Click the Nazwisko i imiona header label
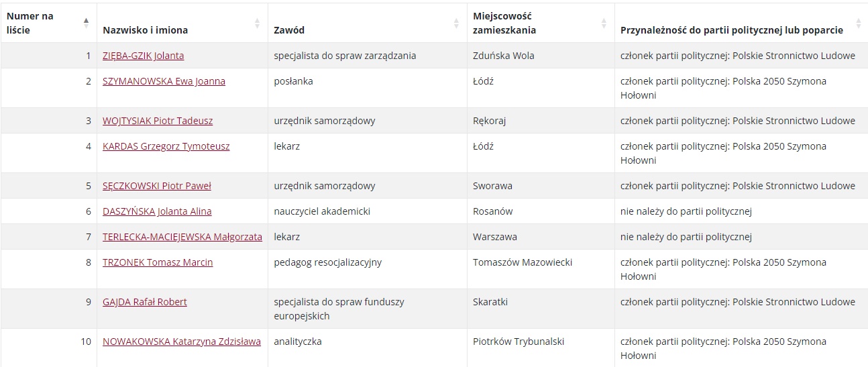The width and height of the screenshot is (868, 367). coord(146,30)
